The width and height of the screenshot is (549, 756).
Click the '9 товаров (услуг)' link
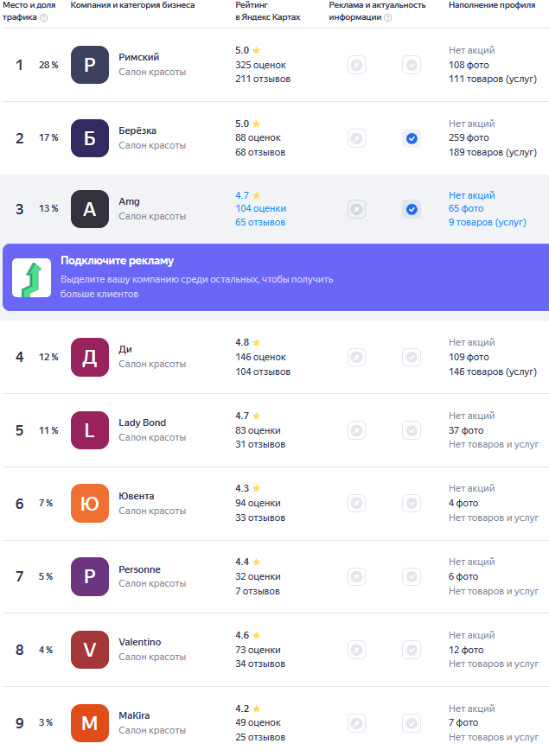click(488, 222)
